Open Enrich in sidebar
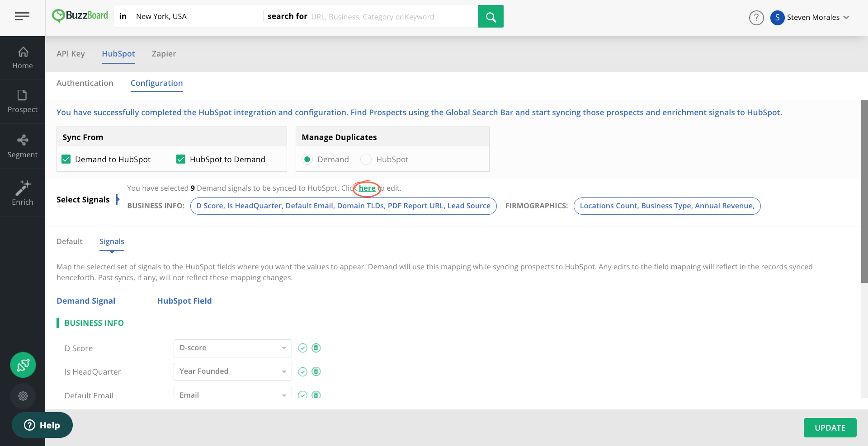 coord(23,193)
